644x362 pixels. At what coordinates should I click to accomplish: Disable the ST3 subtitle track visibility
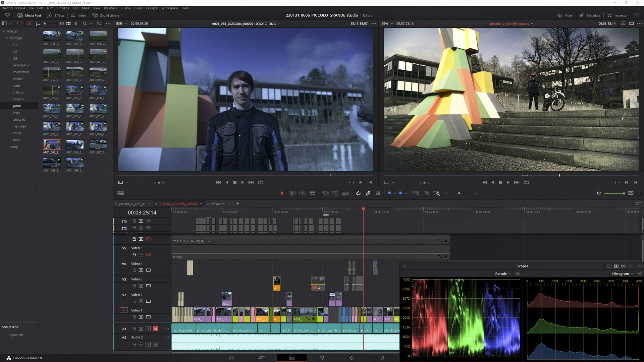[148, 221]
